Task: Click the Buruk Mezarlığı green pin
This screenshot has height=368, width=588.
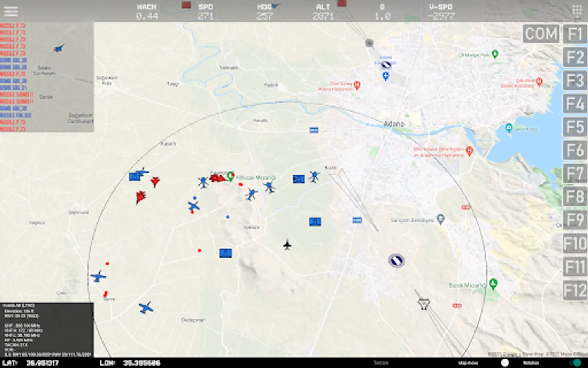Action: click(493, 284)
